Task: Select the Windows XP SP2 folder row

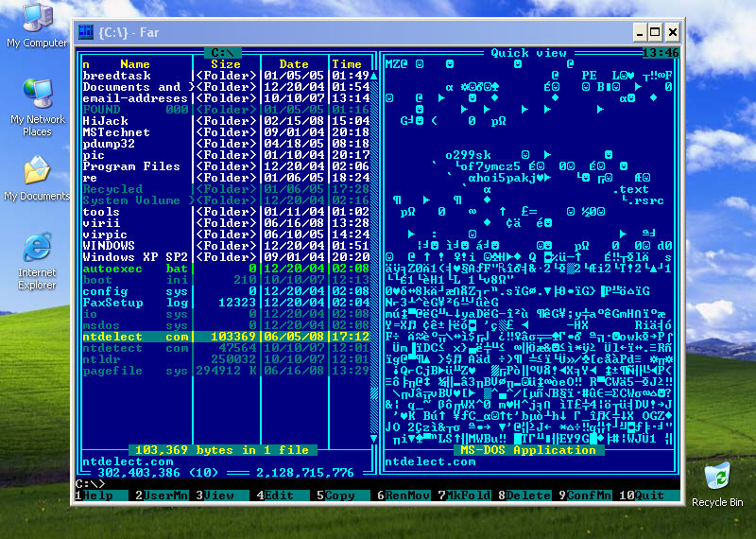Action: (x=226, y=257)
